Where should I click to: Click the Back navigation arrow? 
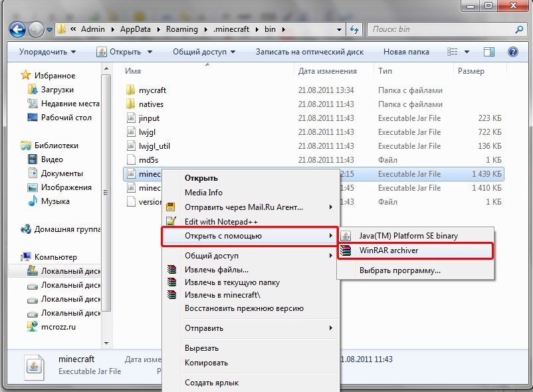17,29
